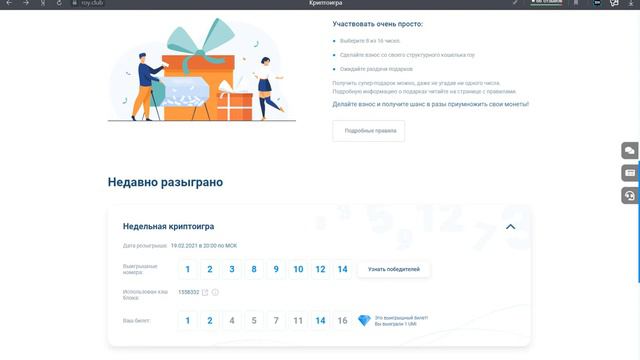Click ticket number 7 tile

coord(276,321)
